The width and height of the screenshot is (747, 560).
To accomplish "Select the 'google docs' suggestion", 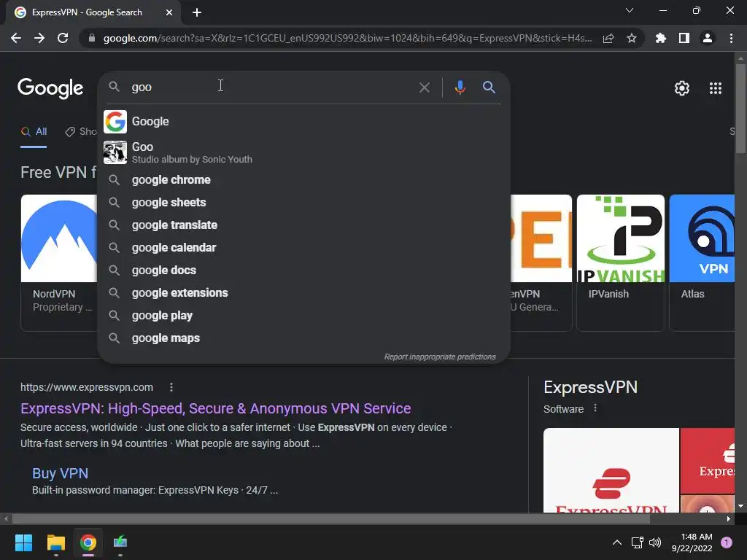I will pos(303,271).
